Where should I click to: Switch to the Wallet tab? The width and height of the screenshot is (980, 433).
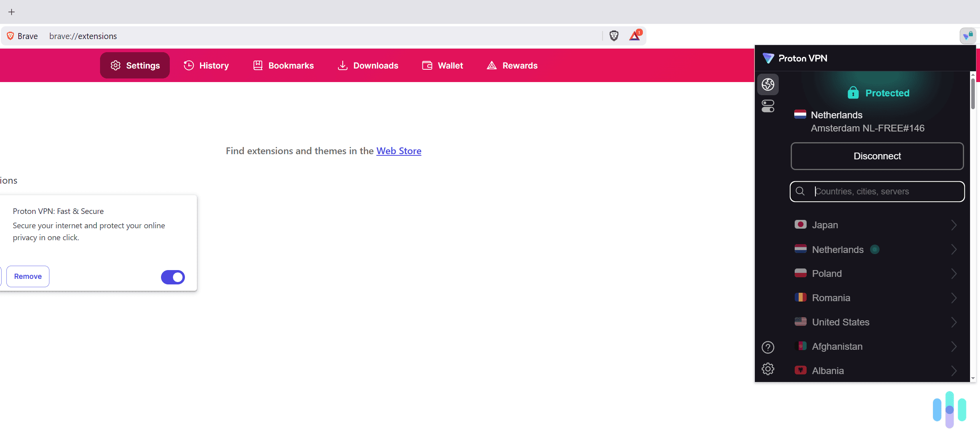tap(442, 65)
